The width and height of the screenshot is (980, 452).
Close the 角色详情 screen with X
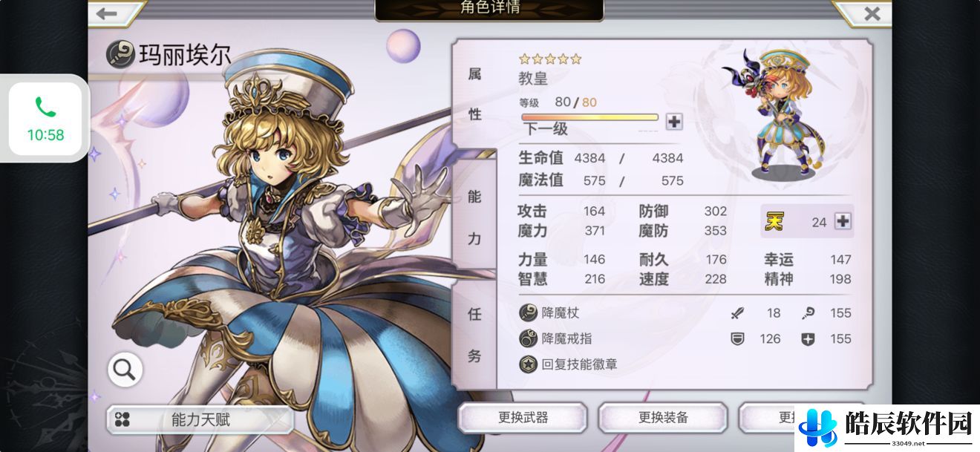pyautogui.click(x=872, y=13)
